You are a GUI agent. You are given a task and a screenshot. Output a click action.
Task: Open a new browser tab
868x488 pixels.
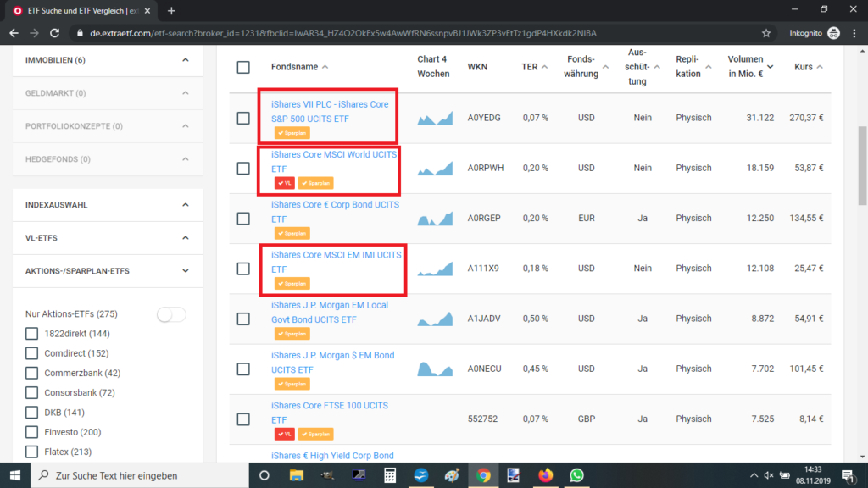(x=171, y=10)
